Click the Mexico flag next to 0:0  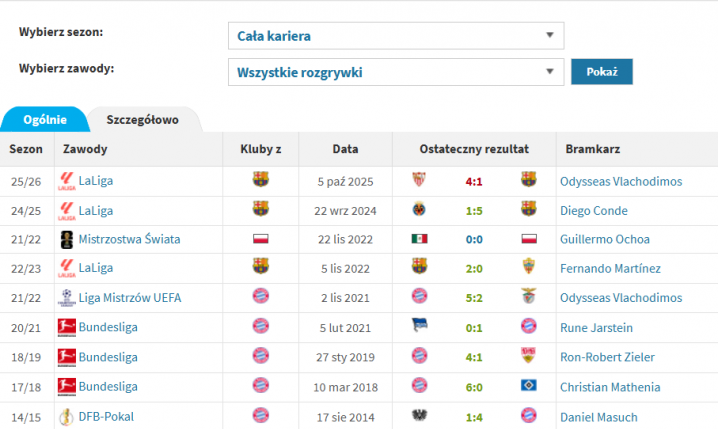[419, 239]
